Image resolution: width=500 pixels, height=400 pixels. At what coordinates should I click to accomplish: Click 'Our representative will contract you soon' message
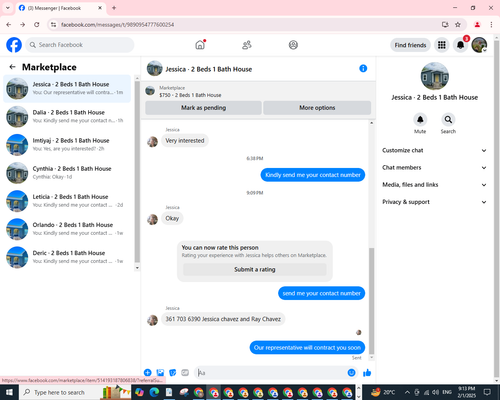point(307,348)
